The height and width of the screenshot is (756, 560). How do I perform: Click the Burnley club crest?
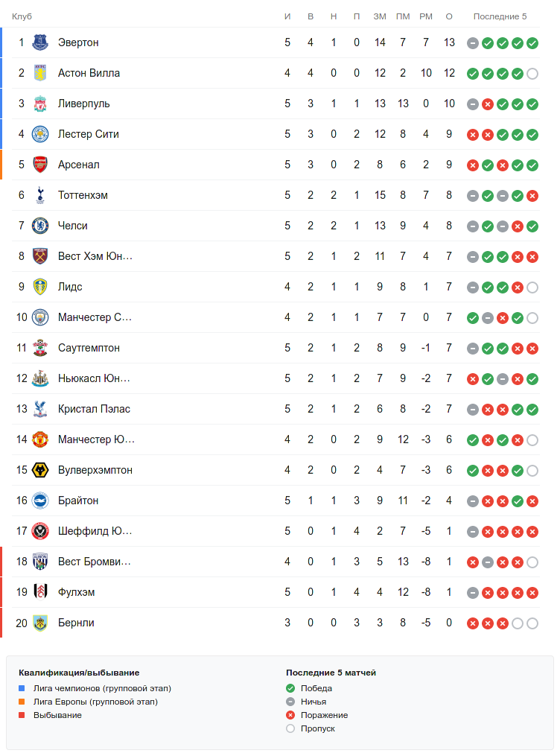click(x=40, y=623)
